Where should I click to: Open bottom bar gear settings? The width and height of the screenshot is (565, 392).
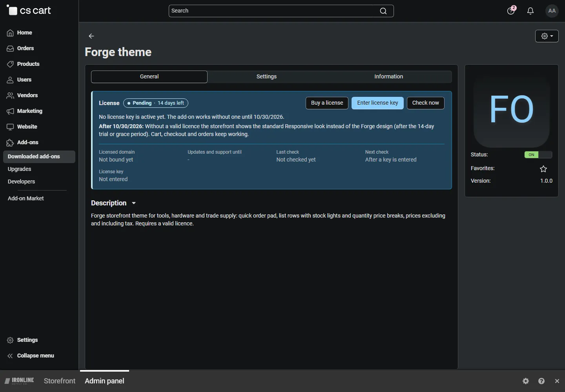tap(526, 381)
